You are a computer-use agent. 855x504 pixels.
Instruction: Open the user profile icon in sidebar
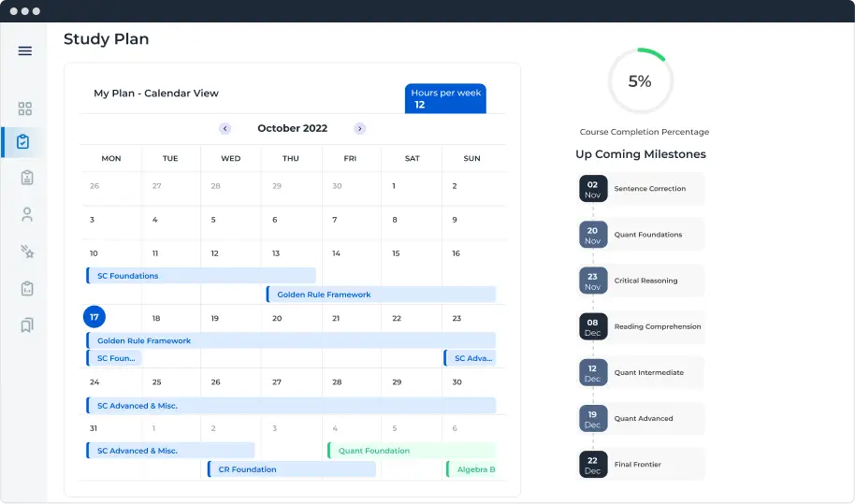pyautogui.click(x=27, y=214)
